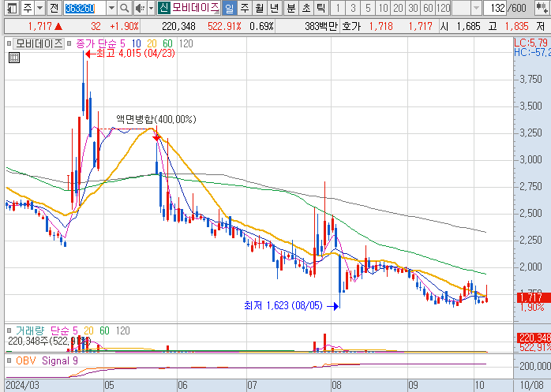Click the small square marker before 모비데이즈 label
551x392 pixels.
(x=9, y=43)
